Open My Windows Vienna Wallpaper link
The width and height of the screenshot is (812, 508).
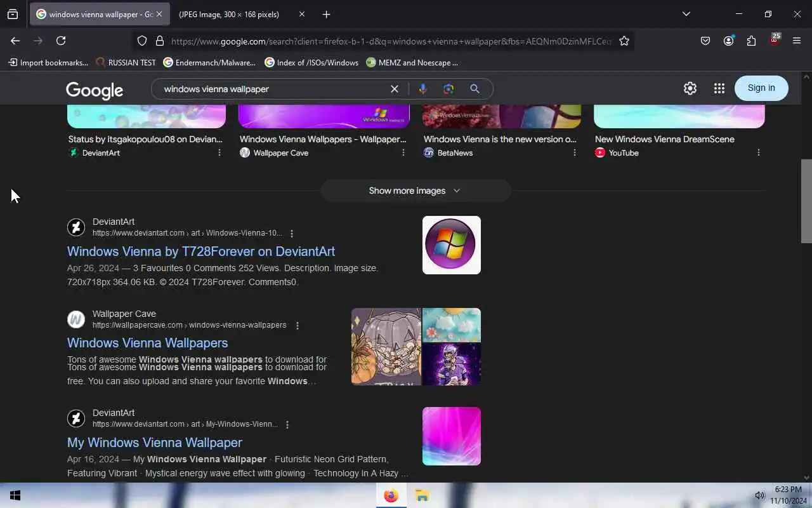155,443
